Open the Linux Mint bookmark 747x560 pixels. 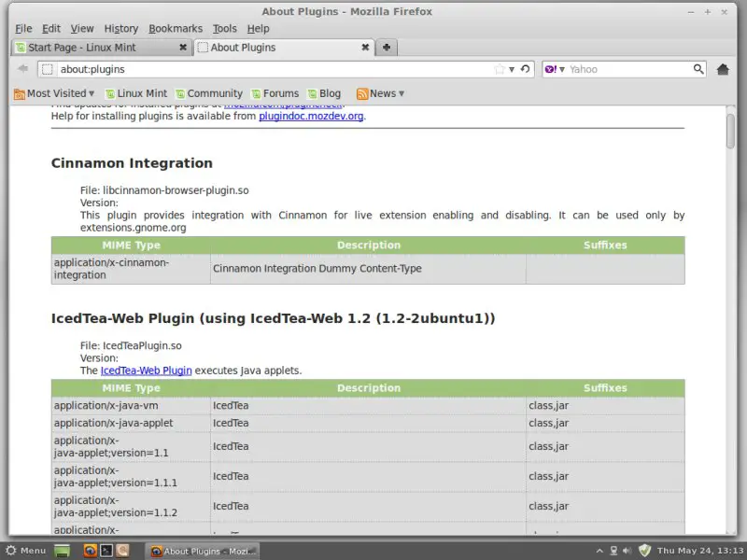136,93
